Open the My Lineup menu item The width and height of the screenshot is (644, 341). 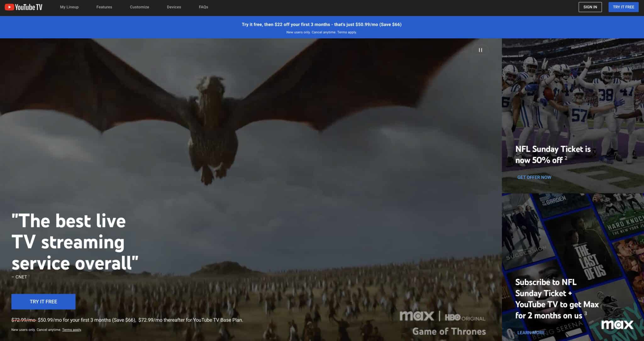pos(69,7)
